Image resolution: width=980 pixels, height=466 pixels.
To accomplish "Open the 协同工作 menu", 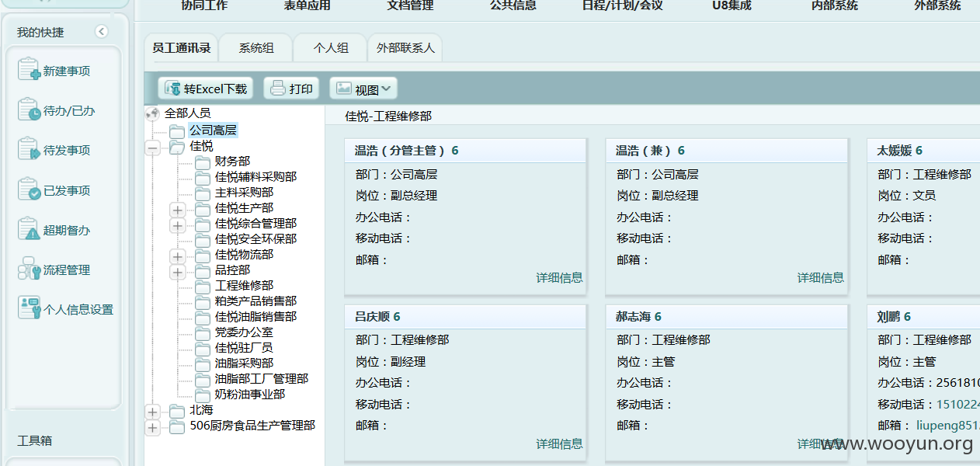I will coord(204,5).
